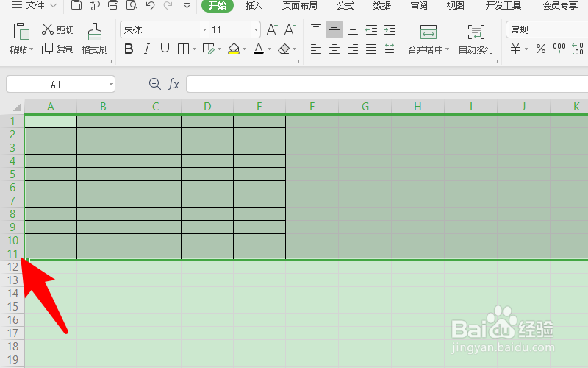The image size is (588, 368).
Task: Open the number format dropdown 常规
Action: click(547, 29)
